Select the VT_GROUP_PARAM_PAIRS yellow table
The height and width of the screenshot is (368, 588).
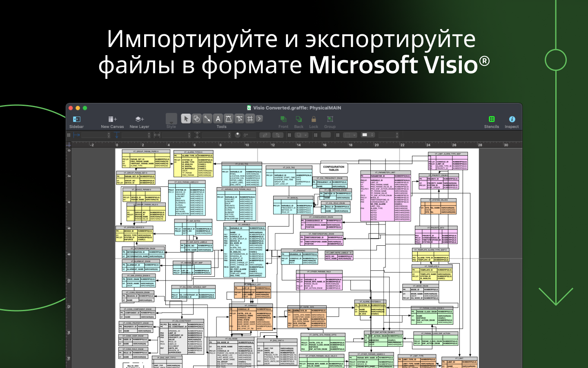pyautogui.click(x=146, y=159)
